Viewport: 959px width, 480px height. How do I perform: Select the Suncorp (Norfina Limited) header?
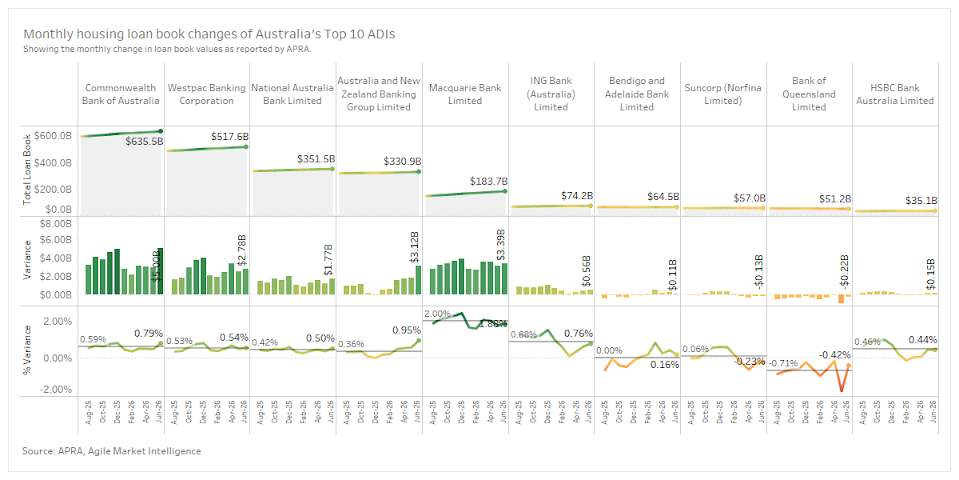pos(723,94)
